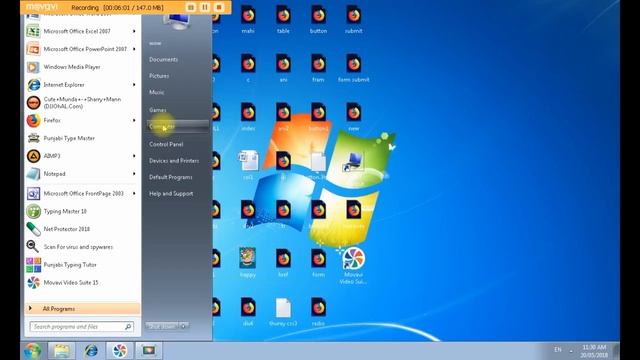Show hidden system tray icons
This screenshot has width=640, height=360.
point(571,351)
